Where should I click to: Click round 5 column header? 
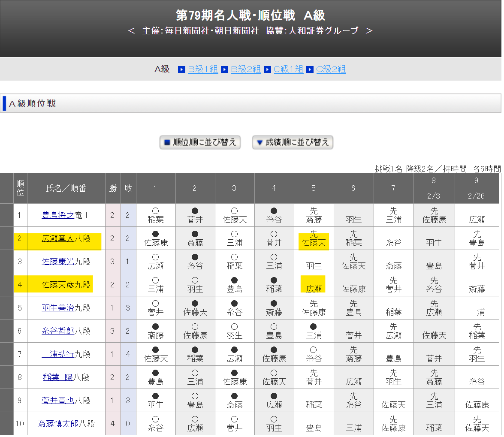tap(314, 188)
